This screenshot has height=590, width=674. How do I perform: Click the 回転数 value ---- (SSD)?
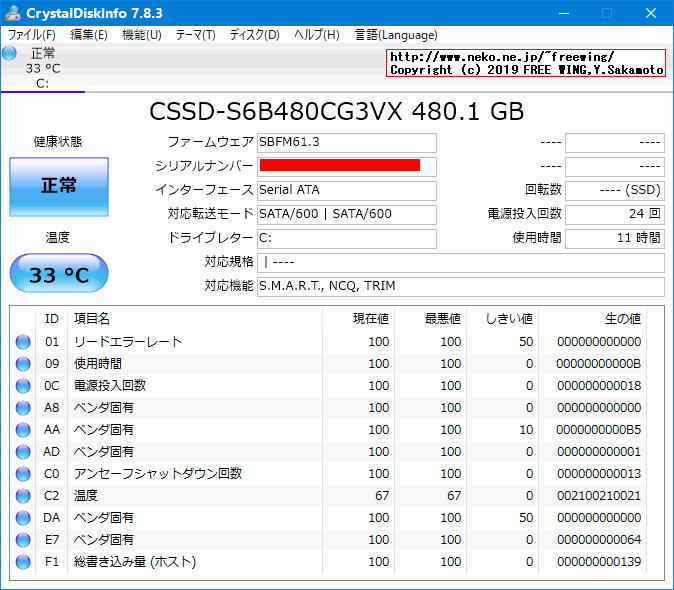[x=615, y=190]
